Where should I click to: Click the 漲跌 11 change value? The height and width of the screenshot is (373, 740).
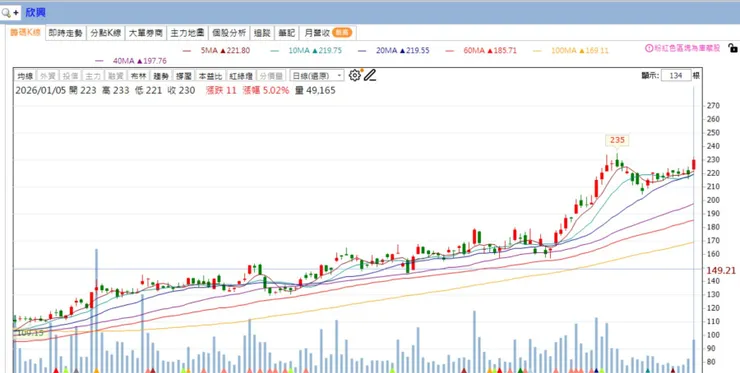pyautogui.click(x=221, y=91)
